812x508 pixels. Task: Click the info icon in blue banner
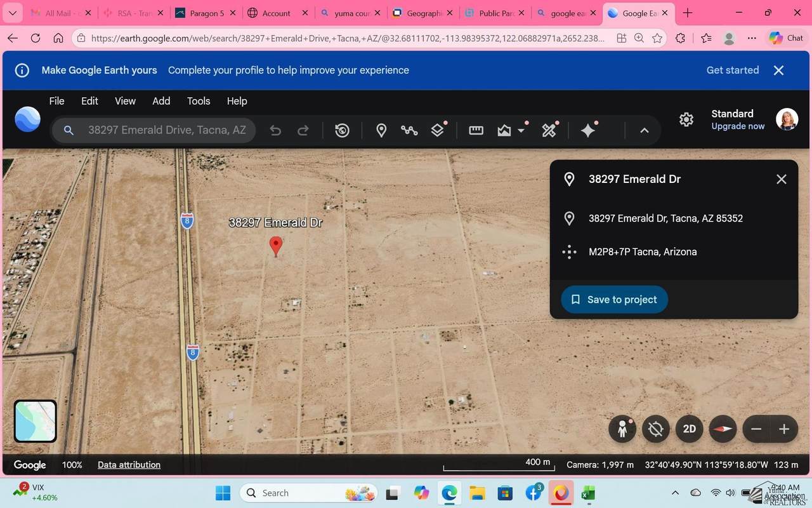(x=22, y=70)
